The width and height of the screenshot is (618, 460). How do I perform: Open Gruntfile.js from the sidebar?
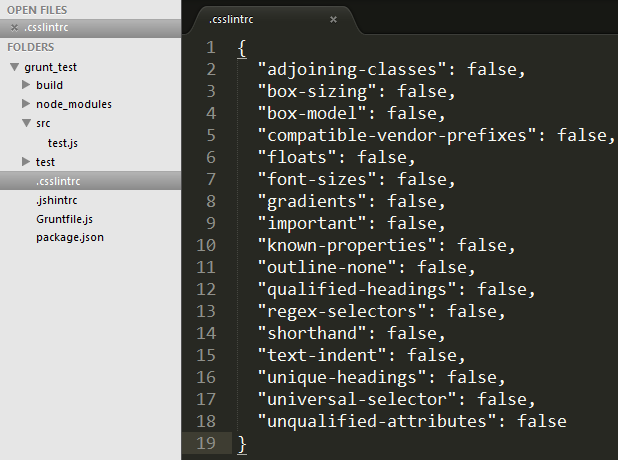pyautogui.click(x=65, y=218)
